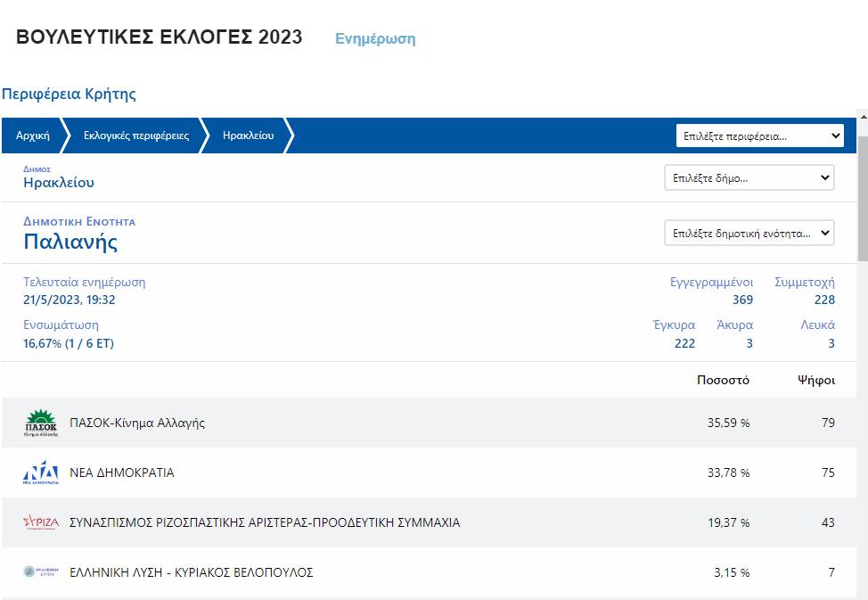The height and width of the screenshot is (600, 868).
Task: Click the 35,59 % percentage value
Action: 728,423
